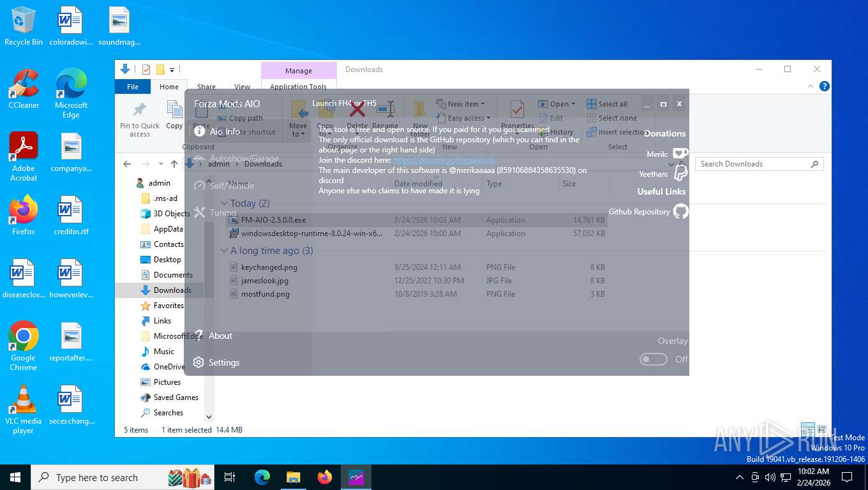Maximize the Forza Mods AIO window
868x490 pixels.
click(663, 103)
